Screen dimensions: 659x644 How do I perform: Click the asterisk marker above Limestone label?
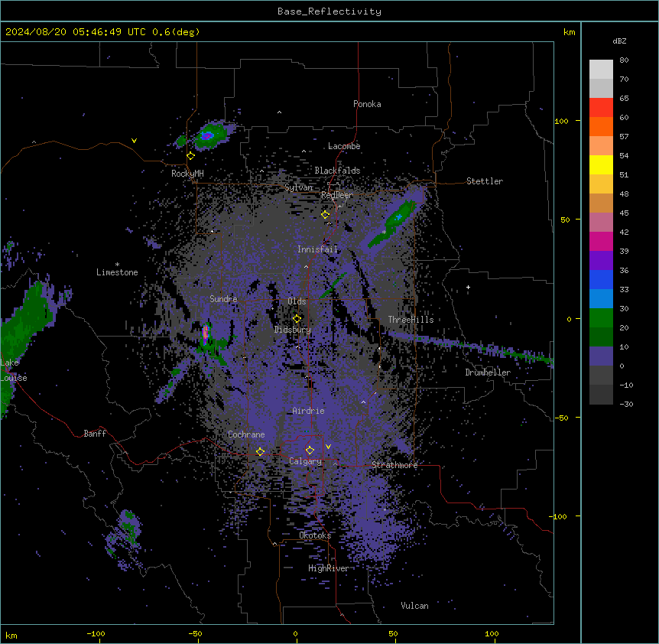(x=117, y=264)
